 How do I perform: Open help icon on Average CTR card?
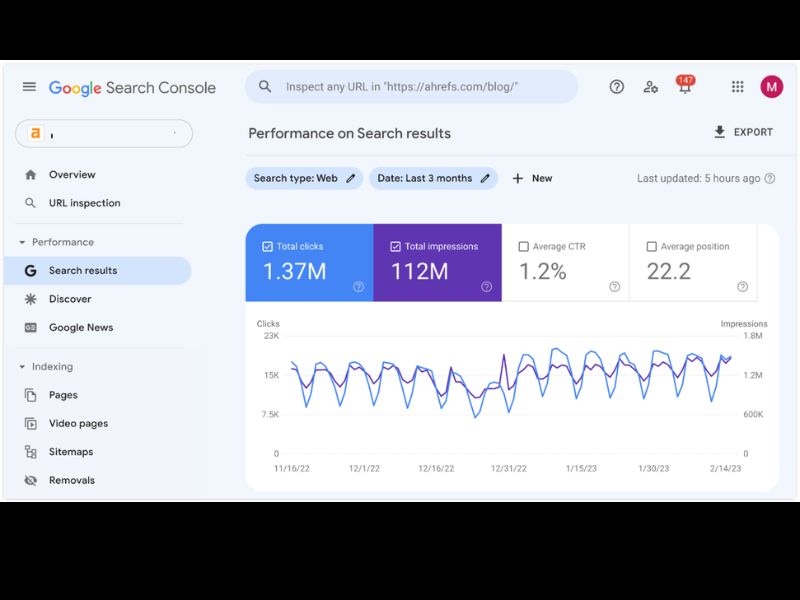point(615,287)
